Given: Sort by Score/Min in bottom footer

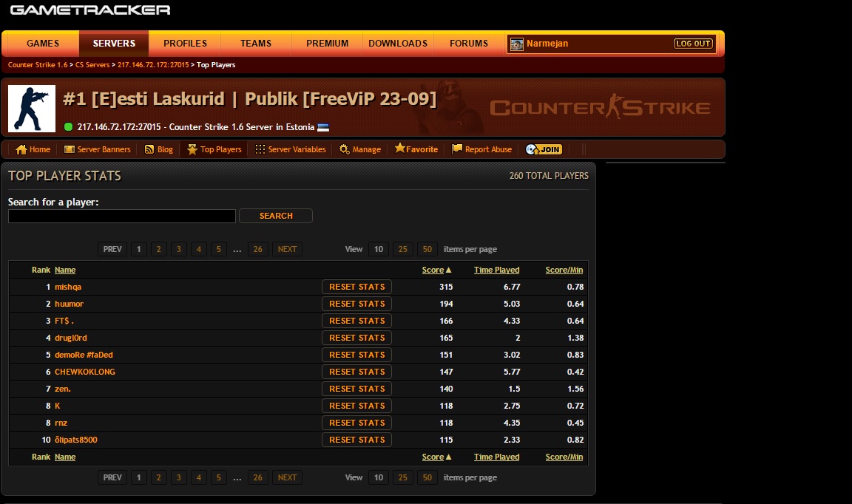Looking at the screenshot, I should (564, 457).
